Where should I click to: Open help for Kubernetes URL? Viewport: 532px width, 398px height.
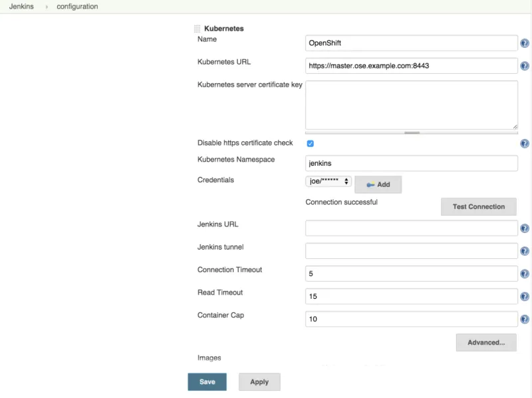tap(524, 66)
